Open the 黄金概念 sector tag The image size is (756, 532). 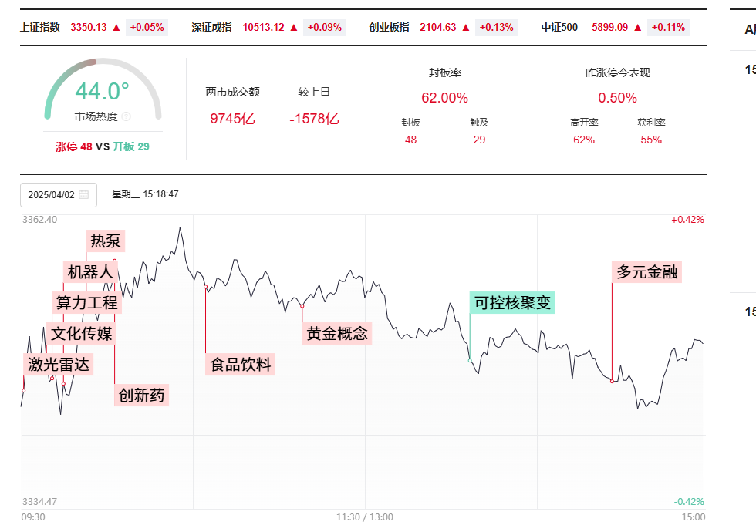(x=337, y=334)
